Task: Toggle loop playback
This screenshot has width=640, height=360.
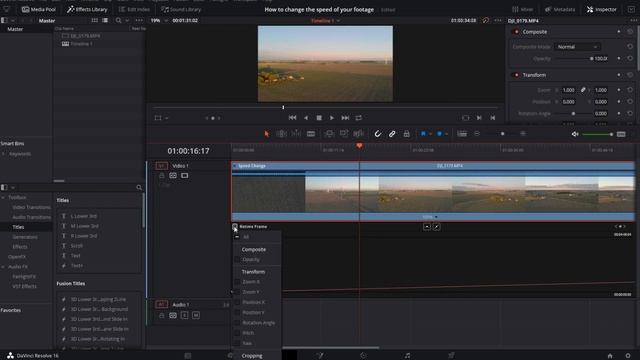Action: 358,118
